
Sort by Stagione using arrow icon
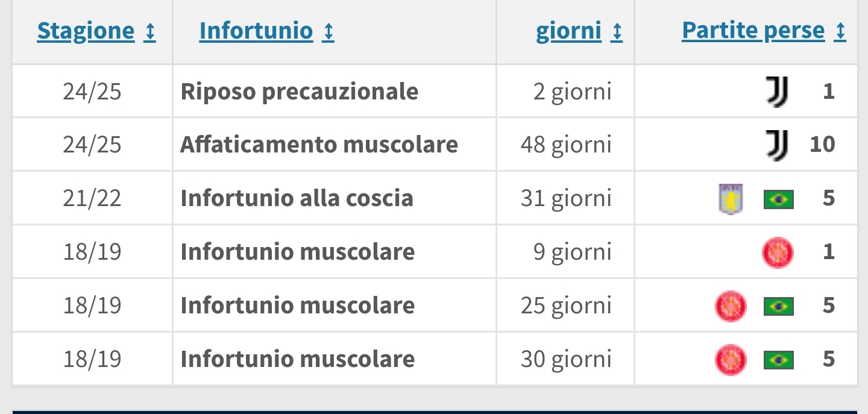click(150, 31)
